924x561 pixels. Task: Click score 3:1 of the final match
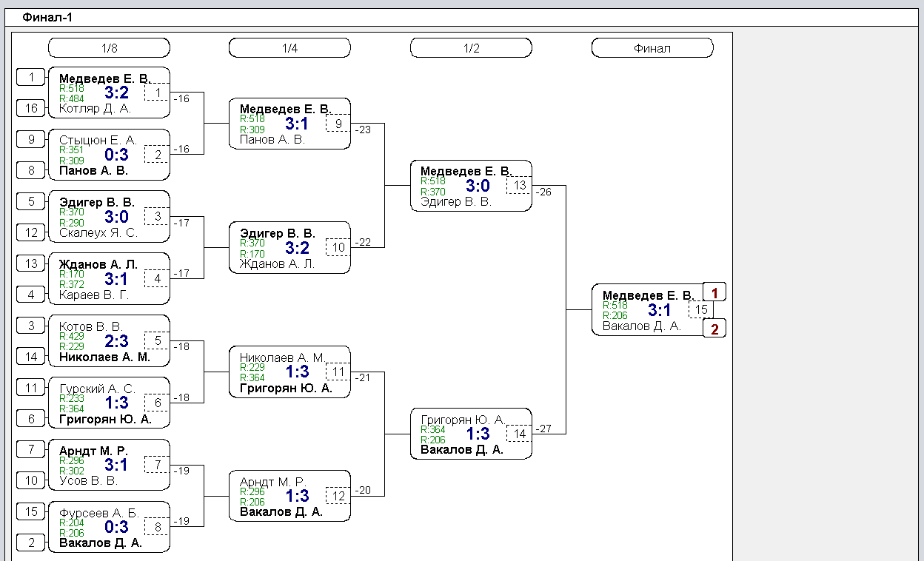(660, 310)
